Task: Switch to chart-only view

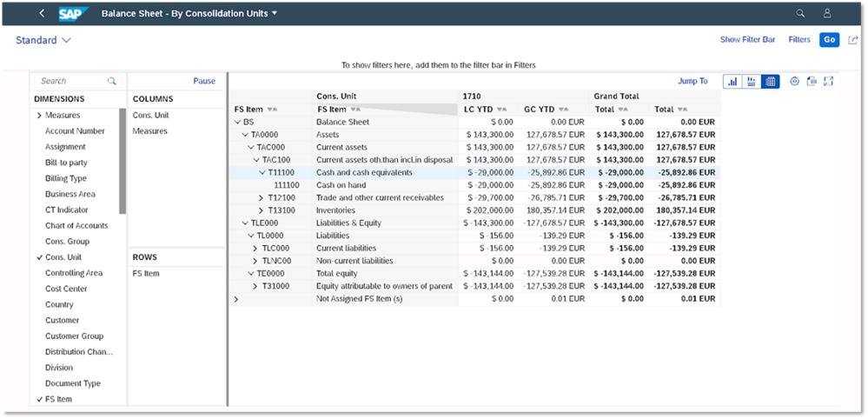Action: (x=732, y=82)
